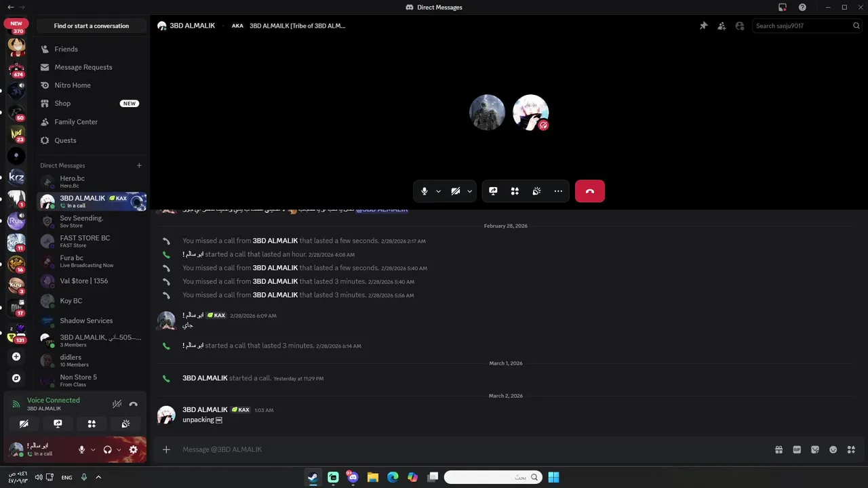Open the Inbox icon in title bar
Viewport: 868px width, 488px height.
click(783, 7)
